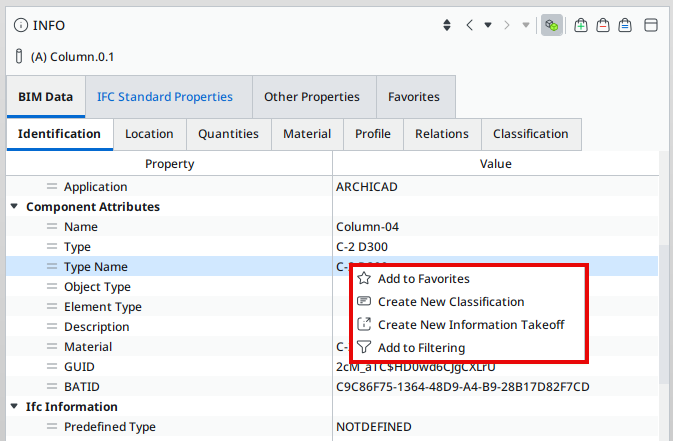Switch to the top Favorites tab
This screenshot has height=441, width=673.
[x=414, y=97]
